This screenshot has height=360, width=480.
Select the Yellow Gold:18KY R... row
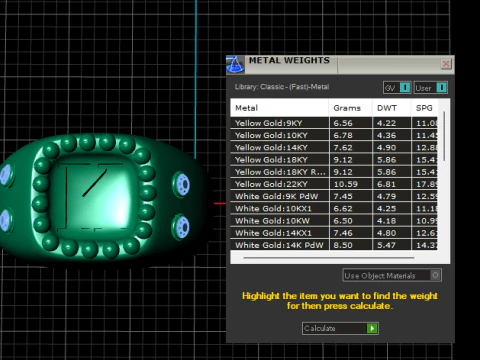tap(334, 172)
